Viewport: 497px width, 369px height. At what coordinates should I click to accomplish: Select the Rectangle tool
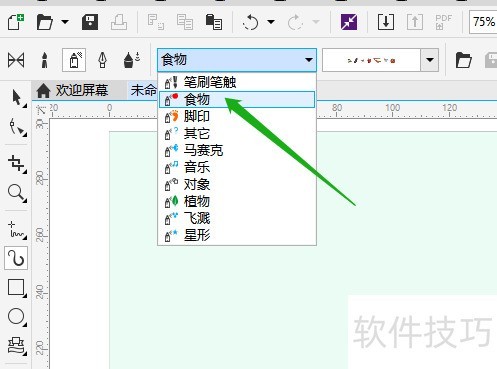click(x=17, y=287)
